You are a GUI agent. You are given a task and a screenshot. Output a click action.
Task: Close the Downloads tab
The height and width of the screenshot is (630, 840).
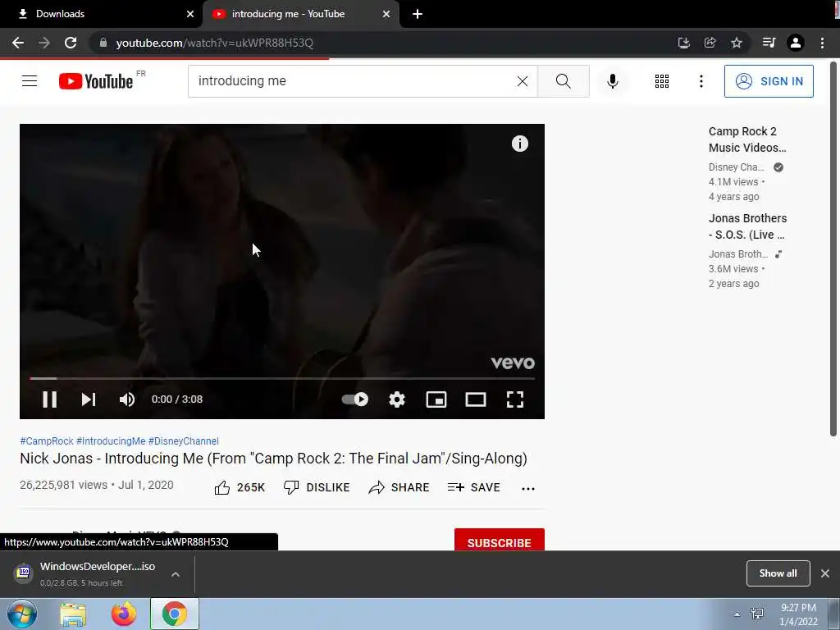coord(190,14)
